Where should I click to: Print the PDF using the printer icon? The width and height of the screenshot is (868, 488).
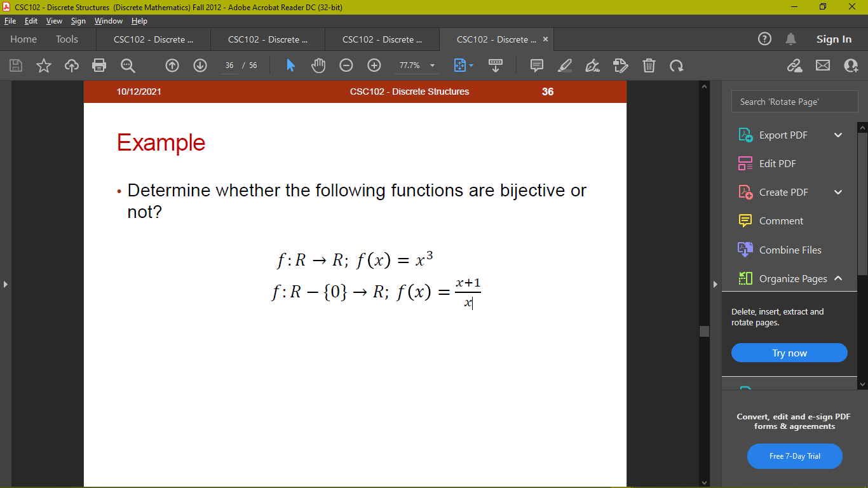coord(99,65)
